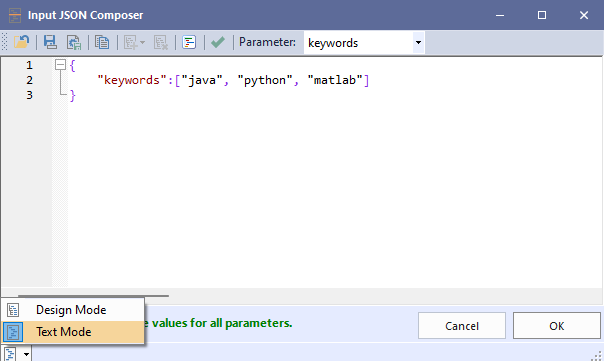Click the copy toolbar icon
The image size is (604, 361).
pos(102,42)
